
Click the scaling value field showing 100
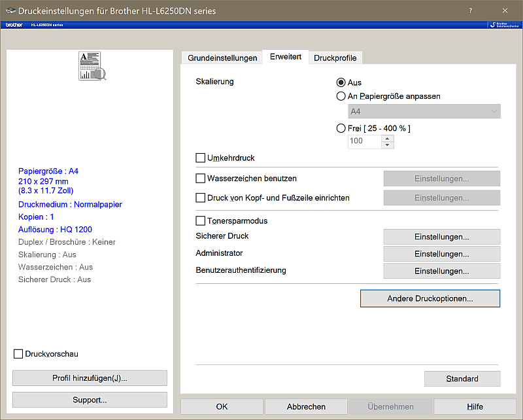[365, 141]
